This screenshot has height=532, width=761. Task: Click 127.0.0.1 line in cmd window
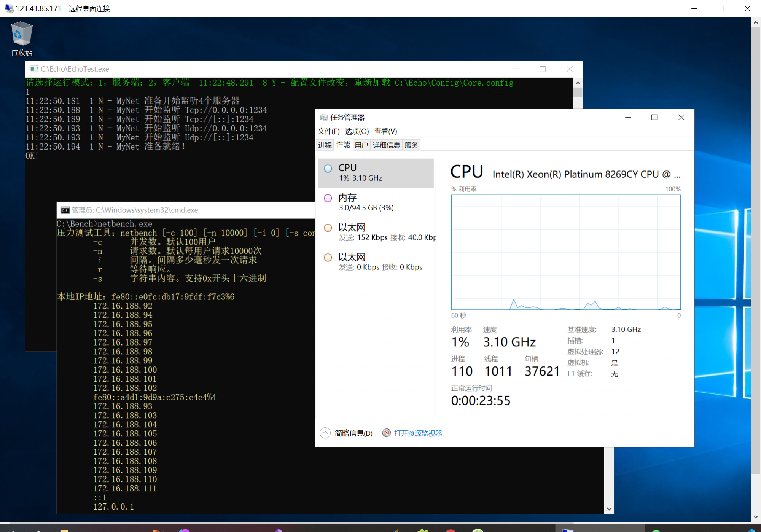(x=113, y=507)
